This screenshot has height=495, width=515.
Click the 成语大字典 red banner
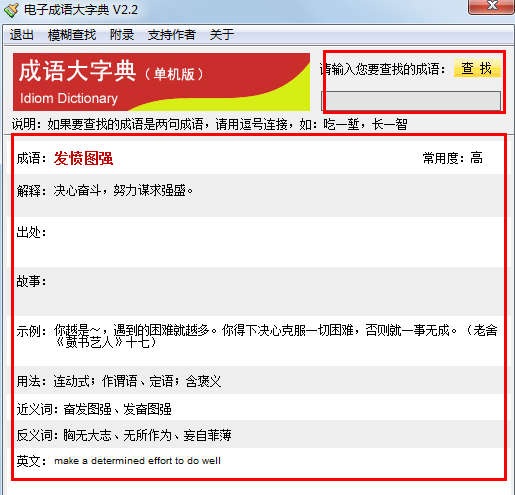coord(161,82)
